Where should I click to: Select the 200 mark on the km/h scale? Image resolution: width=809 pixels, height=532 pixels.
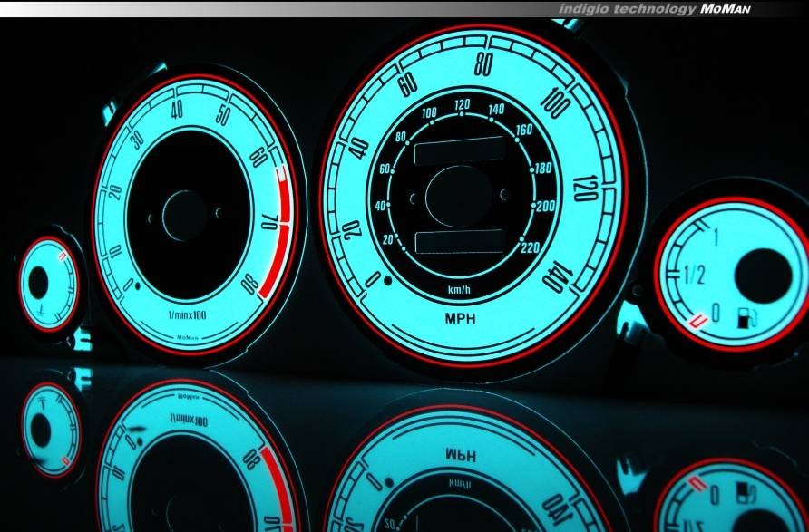click(546, 207)
